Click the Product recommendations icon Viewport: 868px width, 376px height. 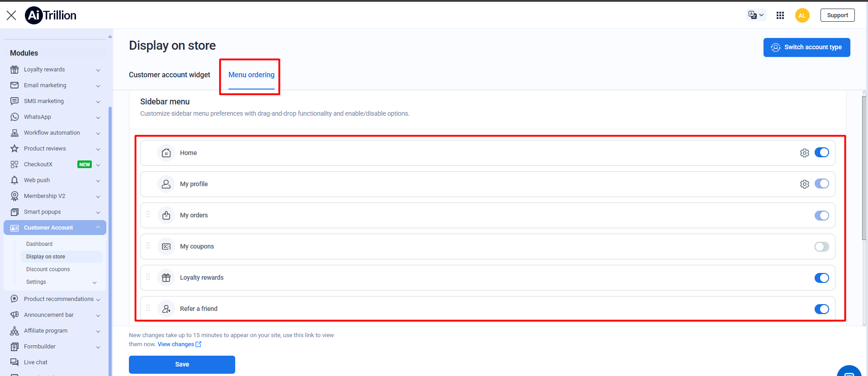click(x=14, y=299)
